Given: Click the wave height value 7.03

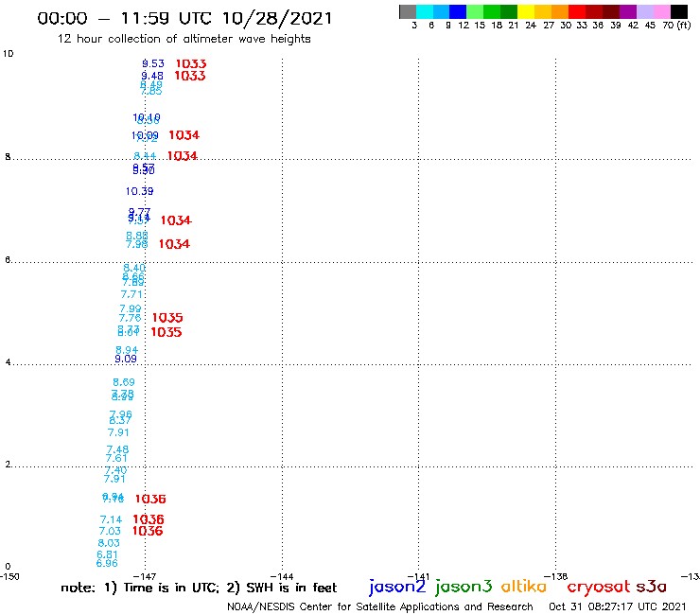Looking at the screenshot, I should point(110,531).
